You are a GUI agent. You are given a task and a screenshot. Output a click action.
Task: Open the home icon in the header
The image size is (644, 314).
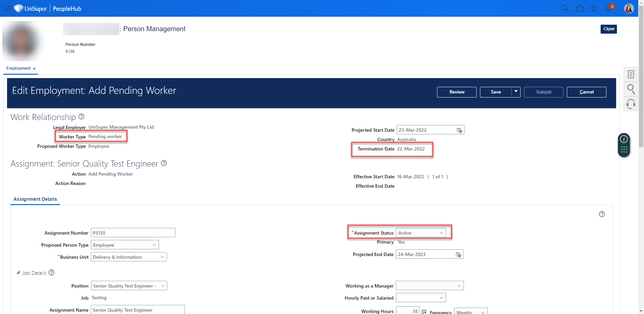[580, 8]
